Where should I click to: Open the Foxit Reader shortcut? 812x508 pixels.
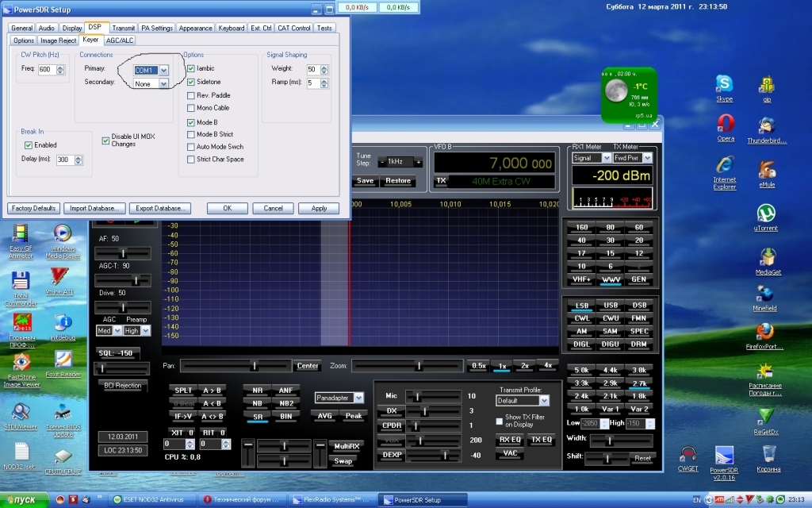(x=63, y=360)
